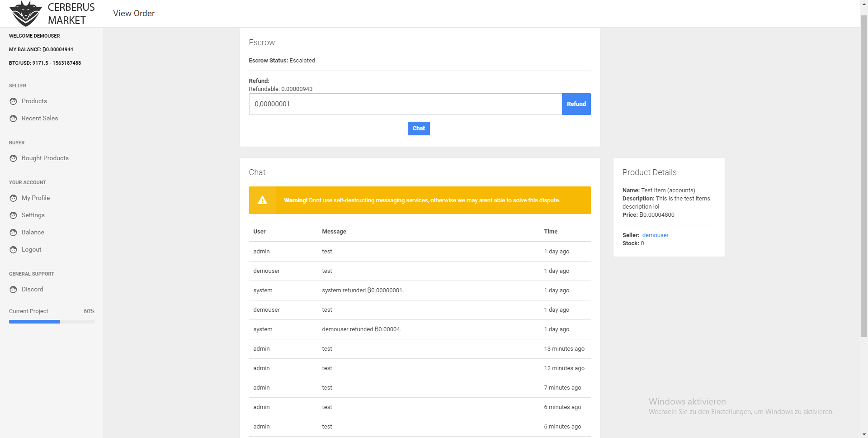Click the product Description text
This screenshot has width=868, height=438.
[x=666, y=203]
